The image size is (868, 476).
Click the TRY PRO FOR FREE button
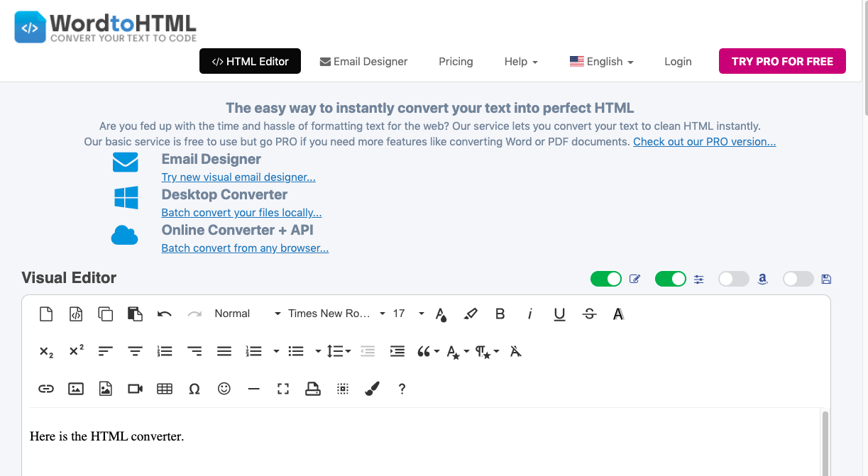click(x=782, y=61)
